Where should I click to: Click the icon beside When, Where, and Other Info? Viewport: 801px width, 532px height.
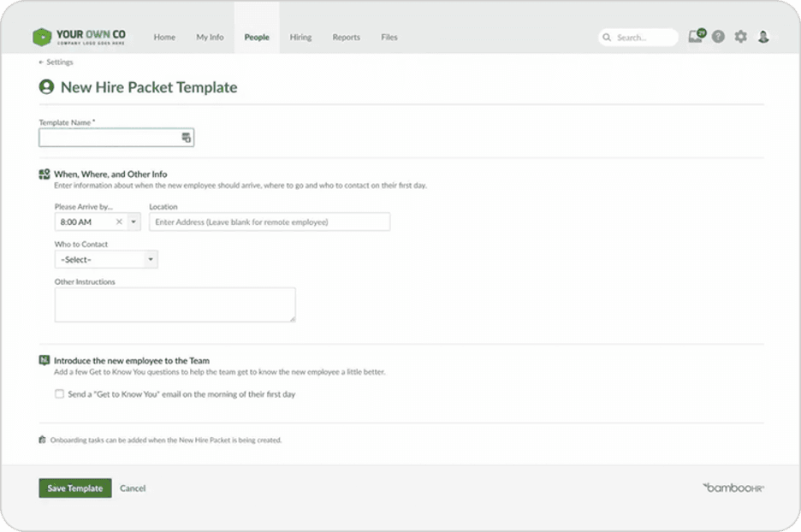(44, 174)
